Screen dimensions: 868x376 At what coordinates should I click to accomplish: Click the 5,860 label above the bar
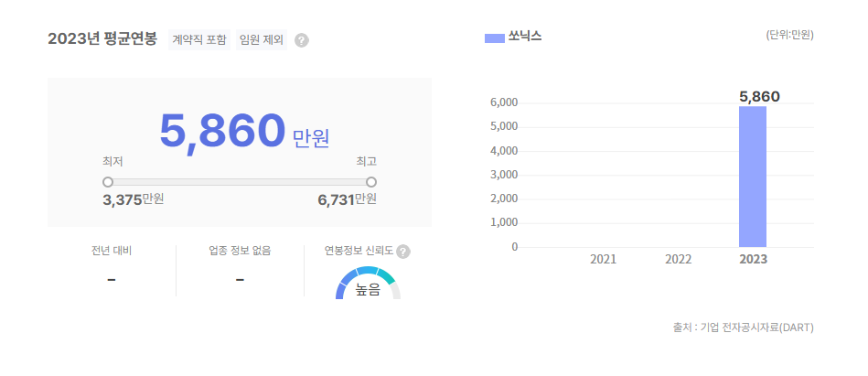[759, 96]
